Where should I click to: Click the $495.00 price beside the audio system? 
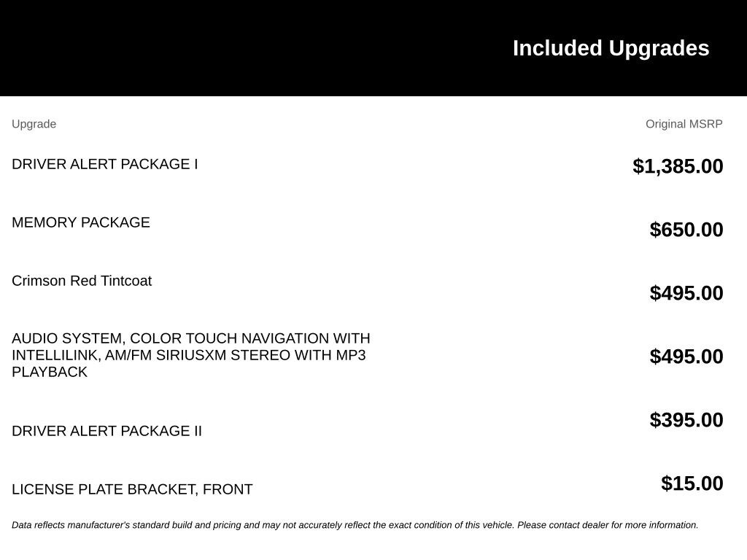pyautogui.click(x=686, y=356)
